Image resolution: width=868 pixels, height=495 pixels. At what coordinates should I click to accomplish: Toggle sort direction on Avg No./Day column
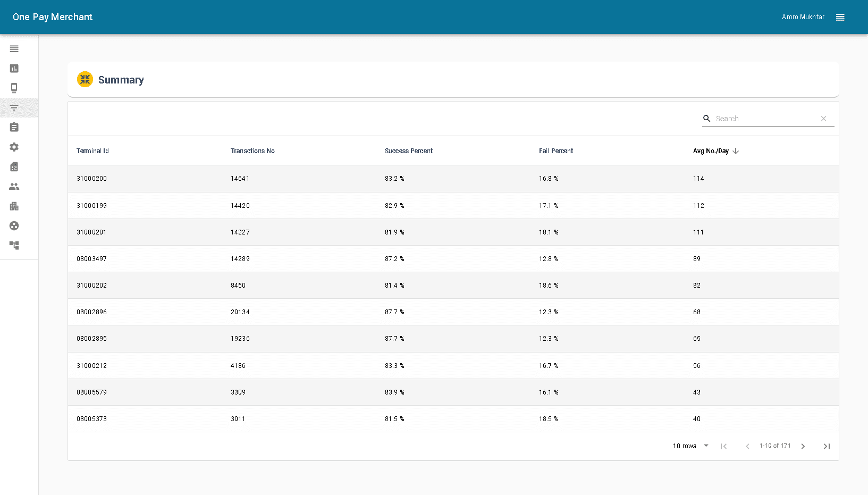pyautogui.click(x=715, y=150)
